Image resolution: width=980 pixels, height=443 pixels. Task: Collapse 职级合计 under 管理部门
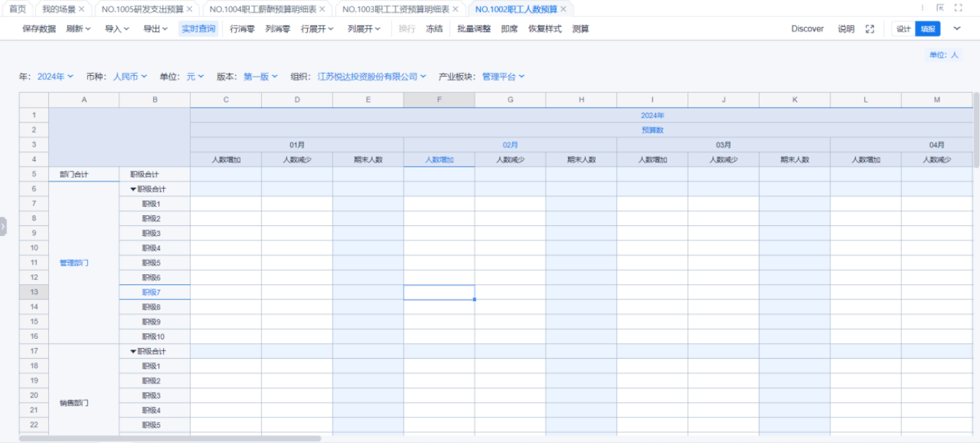point(133,189)
